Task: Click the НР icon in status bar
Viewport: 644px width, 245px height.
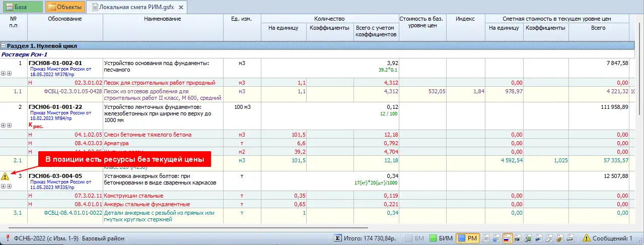Action: coord(538,238)
